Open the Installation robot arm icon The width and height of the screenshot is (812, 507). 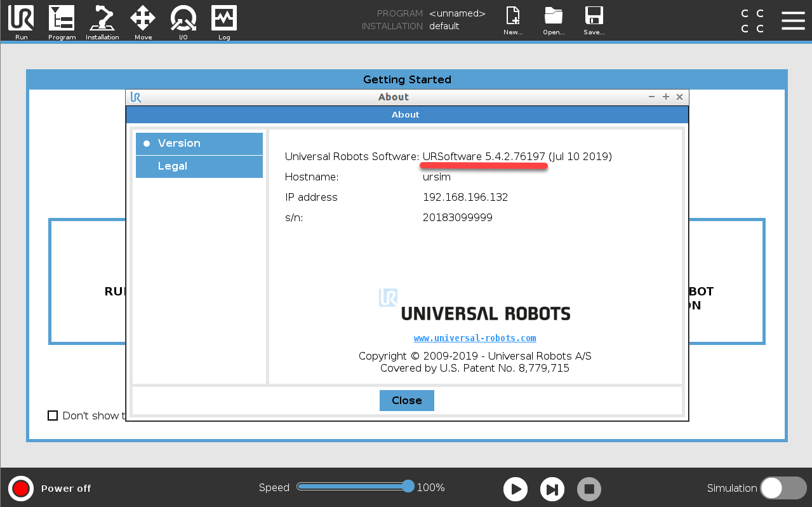[x=102, y=18]
